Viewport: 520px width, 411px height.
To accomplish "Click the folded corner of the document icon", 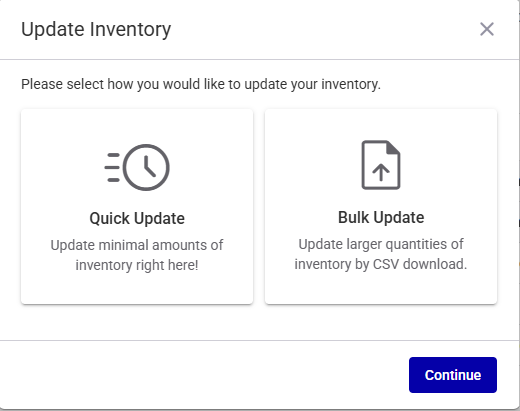I will 393,148.
